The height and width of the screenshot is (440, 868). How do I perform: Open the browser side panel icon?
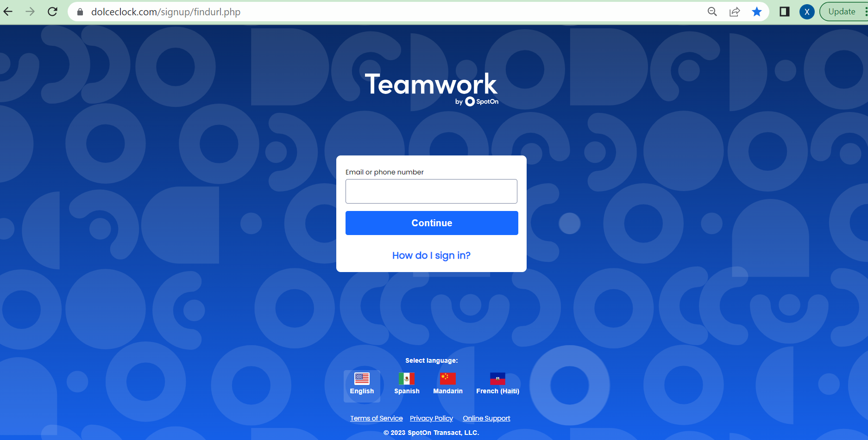785,12
